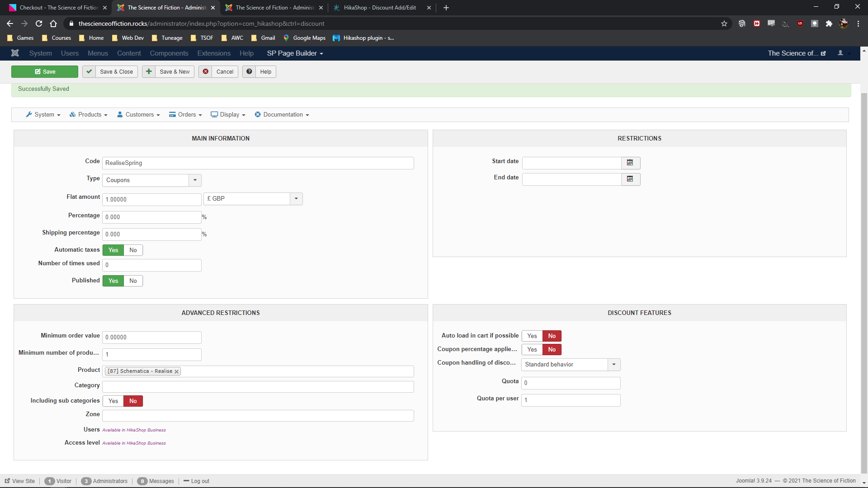This screenshot has width=868, height=488.
Task: Open the Products menu
Action: pos(89,115)
